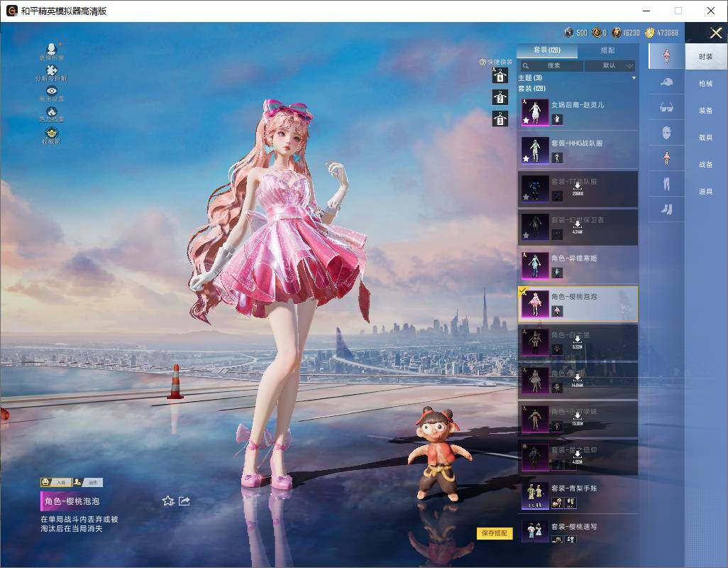Select 女娲后裔-赵灵儿 outfit

tap(578, 111)
